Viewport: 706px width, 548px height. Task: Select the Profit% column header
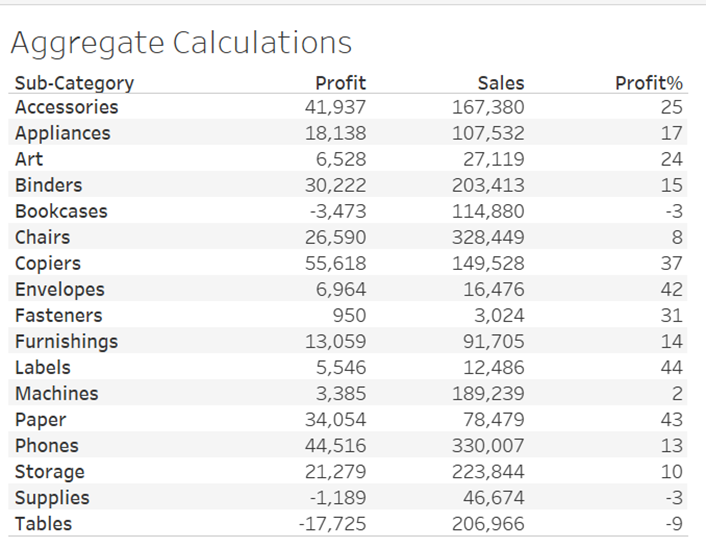(648, 83)
